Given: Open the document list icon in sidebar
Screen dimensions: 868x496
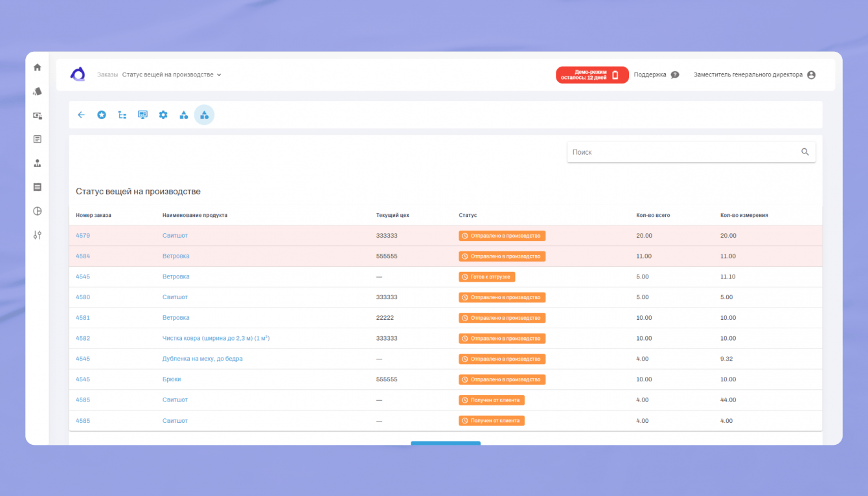Looking at the screenshot, I should (37, 139).
